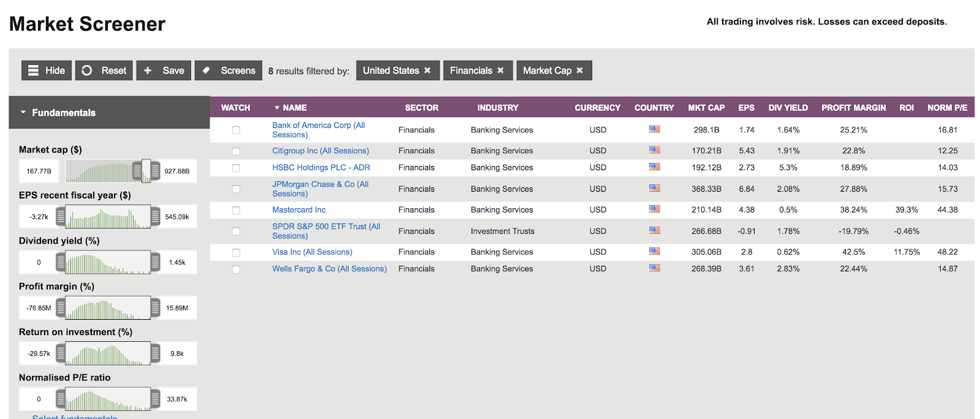The height and width of the screenshot is (419, 980).
Task: Click Profit margin minimum slider handle
Action: tap(61, 308)
